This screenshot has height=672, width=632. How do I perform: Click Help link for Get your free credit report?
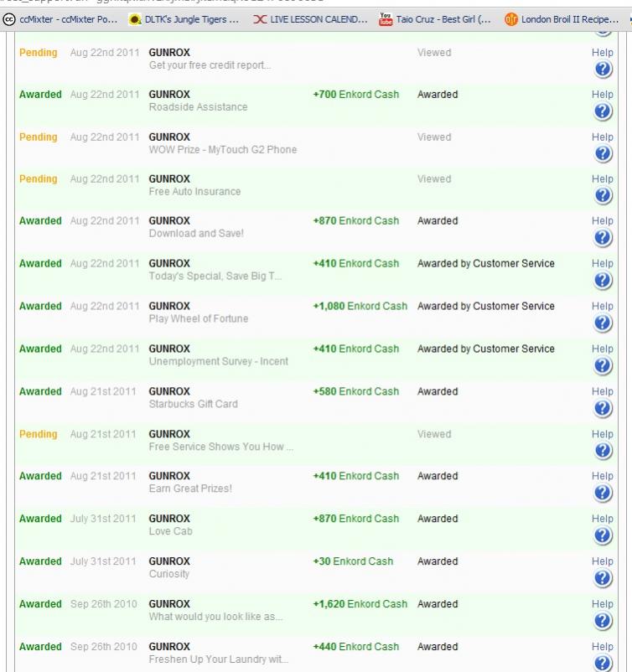tap(602, 52)
